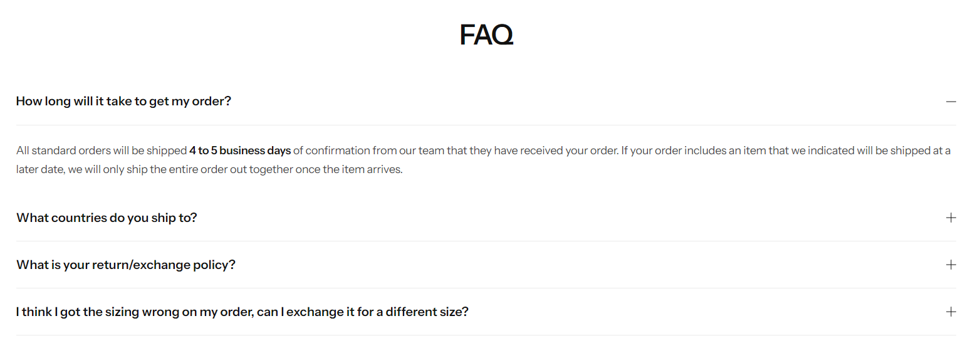Click the plus icon beside the countries shipping question

(951, 218)
